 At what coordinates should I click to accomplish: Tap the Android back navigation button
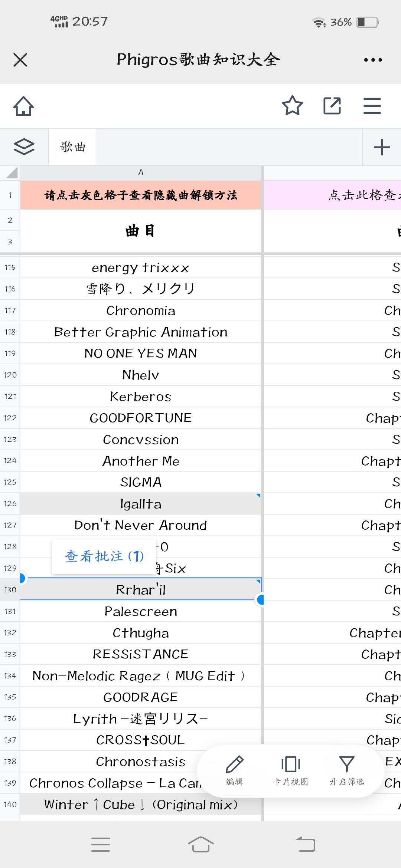pyautogui.click(x=306, y=844)
